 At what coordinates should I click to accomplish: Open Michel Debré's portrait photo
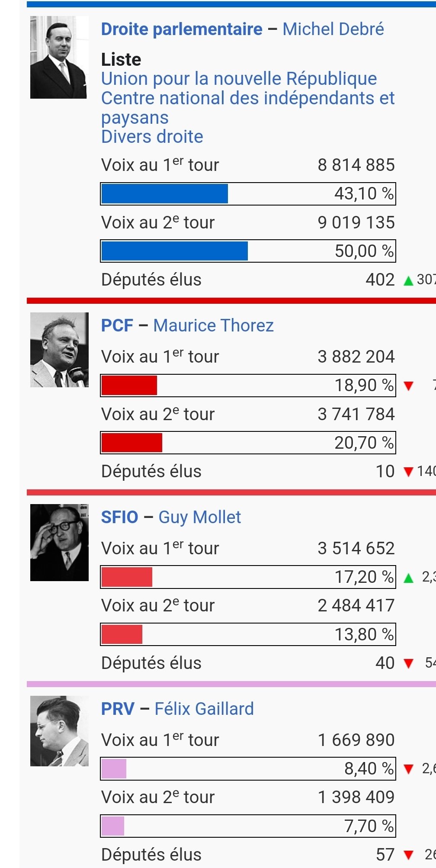coord(59,58)
